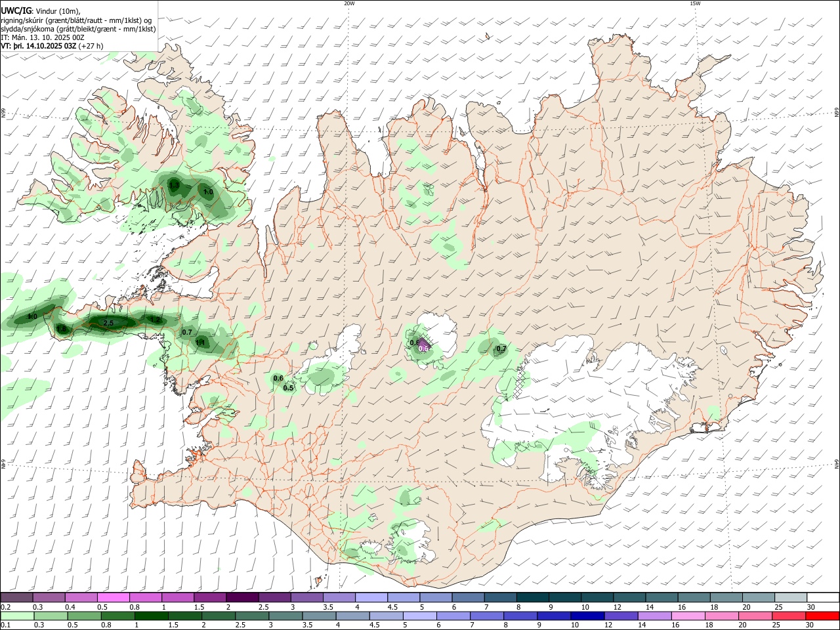
Task: Click the lavender 4 swatch on the upper scale
Action: click(370, 597)
